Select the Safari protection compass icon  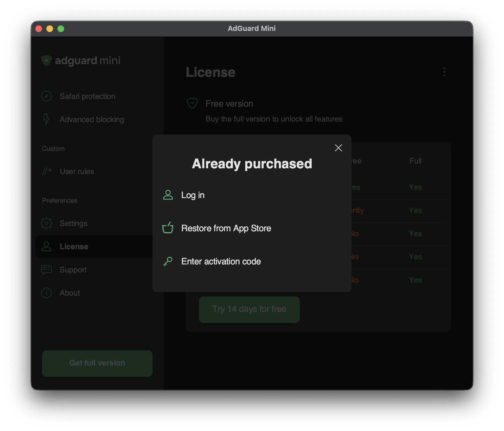click(x=46, y=96)
